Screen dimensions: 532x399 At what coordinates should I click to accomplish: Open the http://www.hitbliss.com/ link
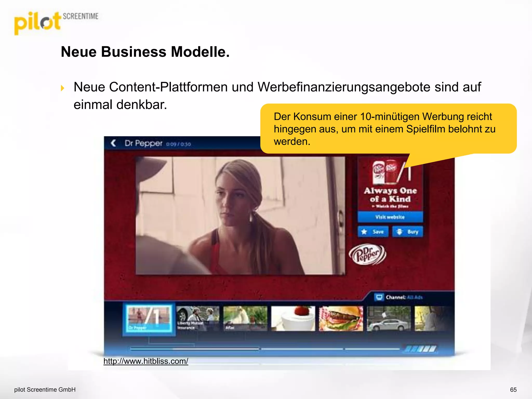pyautogui.click(x=146, y=361)
